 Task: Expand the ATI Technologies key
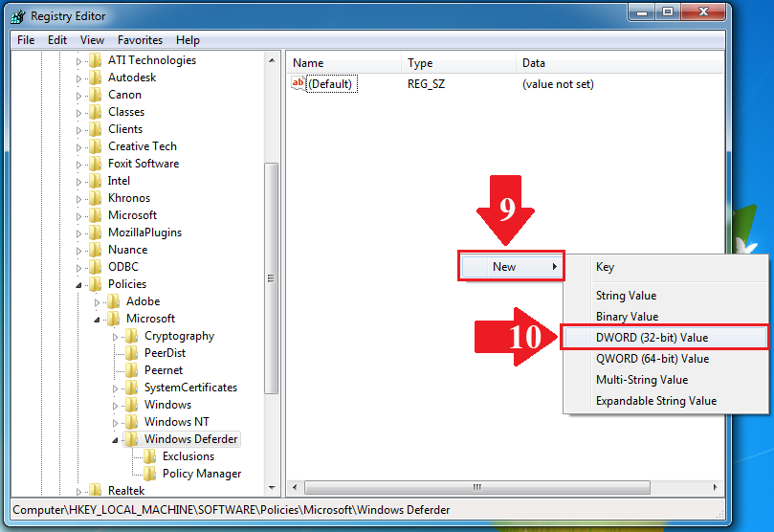pos(78,61)
